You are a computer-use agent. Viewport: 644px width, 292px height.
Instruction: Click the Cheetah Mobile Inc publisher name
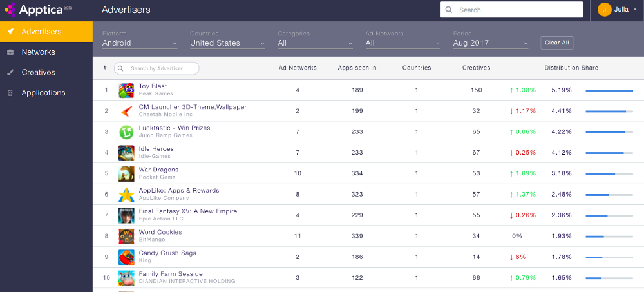[166, 115]
